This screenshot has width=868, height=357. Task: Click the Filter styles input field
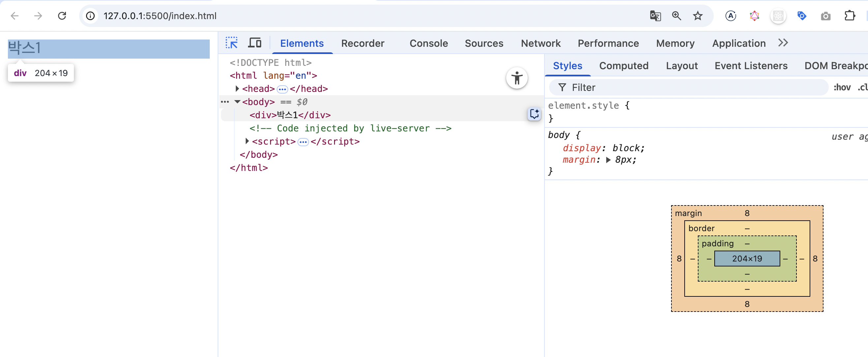click(x=688, y=88)
